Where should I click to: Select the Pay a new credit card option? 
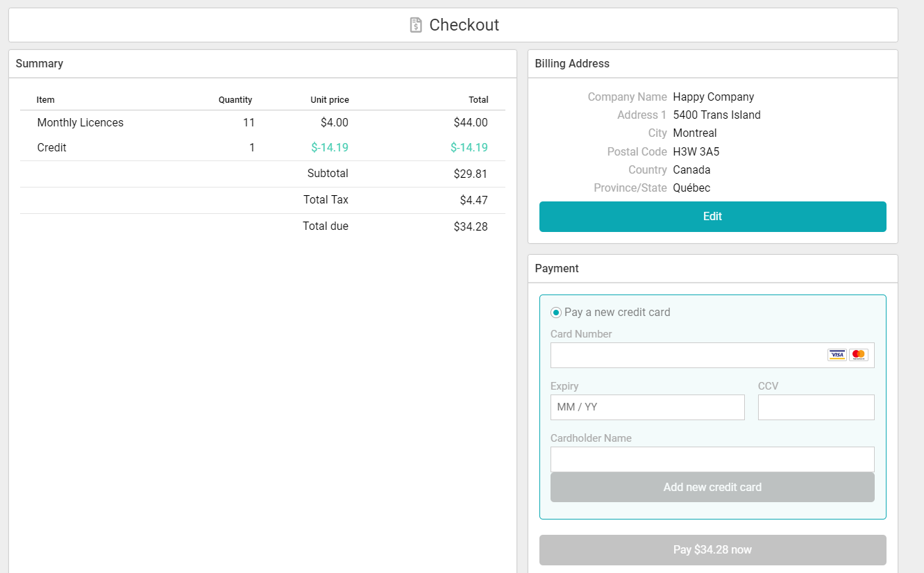556,313
